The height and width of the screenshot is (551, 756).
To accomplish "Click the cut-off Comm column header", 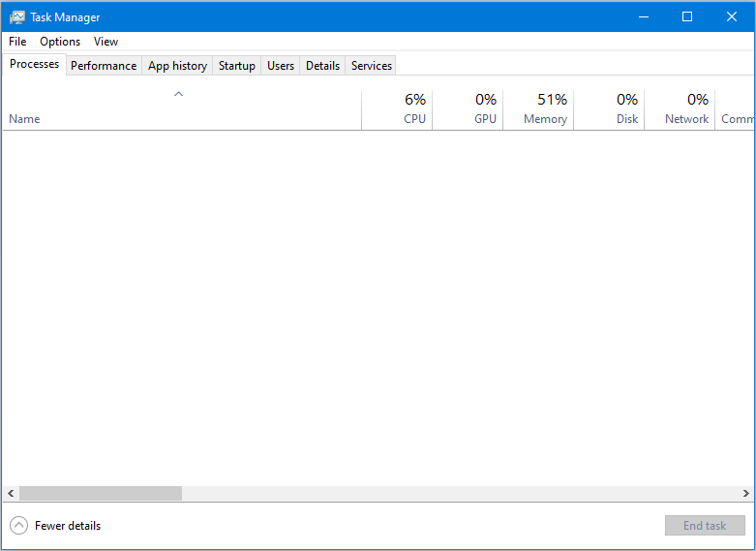I will (735, 110).
